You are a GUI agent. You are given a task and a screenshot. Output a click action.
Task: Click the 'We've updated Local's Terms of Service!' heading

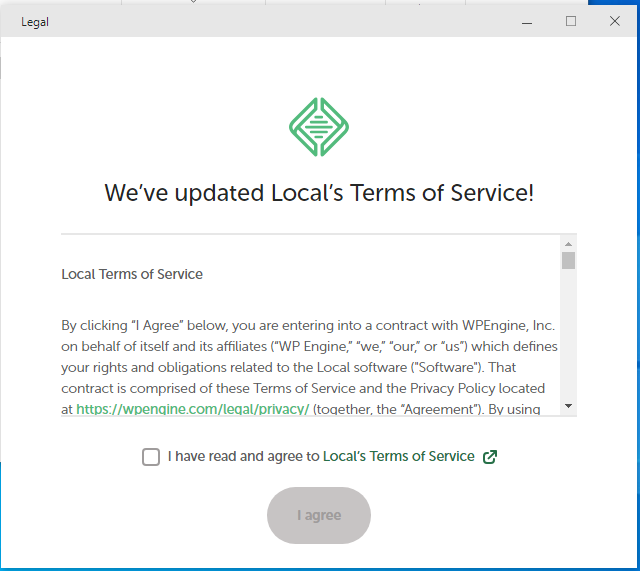pyautogui.click(x=319, y=193)
